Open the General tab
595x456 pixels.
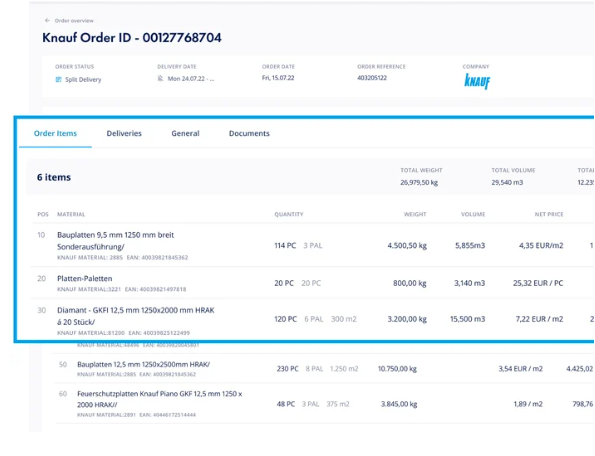point(185,134)
